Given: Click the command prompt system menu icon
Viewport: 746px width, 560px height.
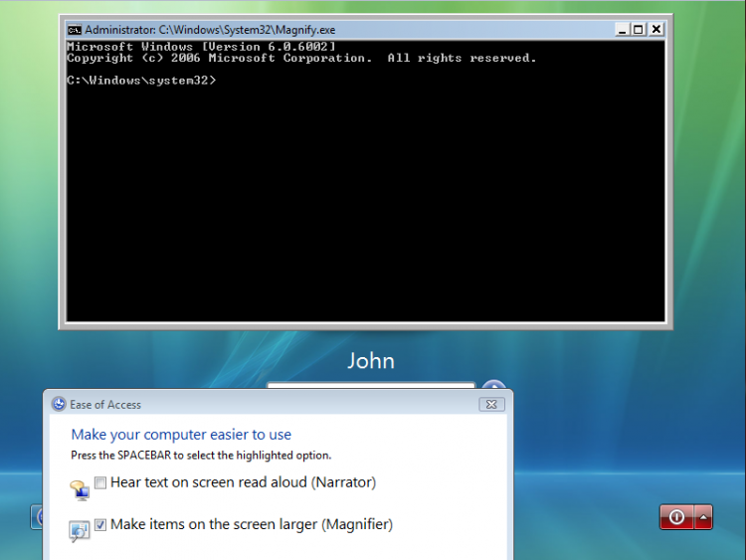Looking at the screenshot, I should pos(75,30).
